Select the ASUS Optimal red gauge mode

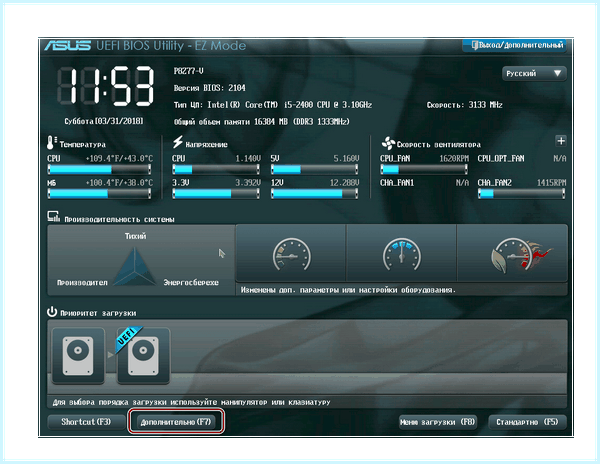coord(512,254)
